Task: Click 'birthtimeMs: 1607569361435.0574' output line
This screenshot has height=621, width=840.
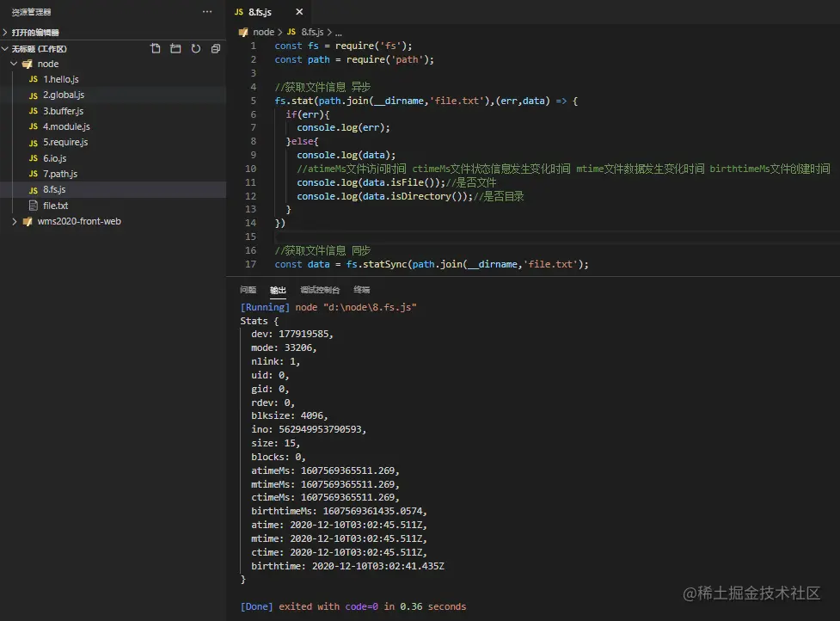Action: pyautogui.click(x=339, y=511)
